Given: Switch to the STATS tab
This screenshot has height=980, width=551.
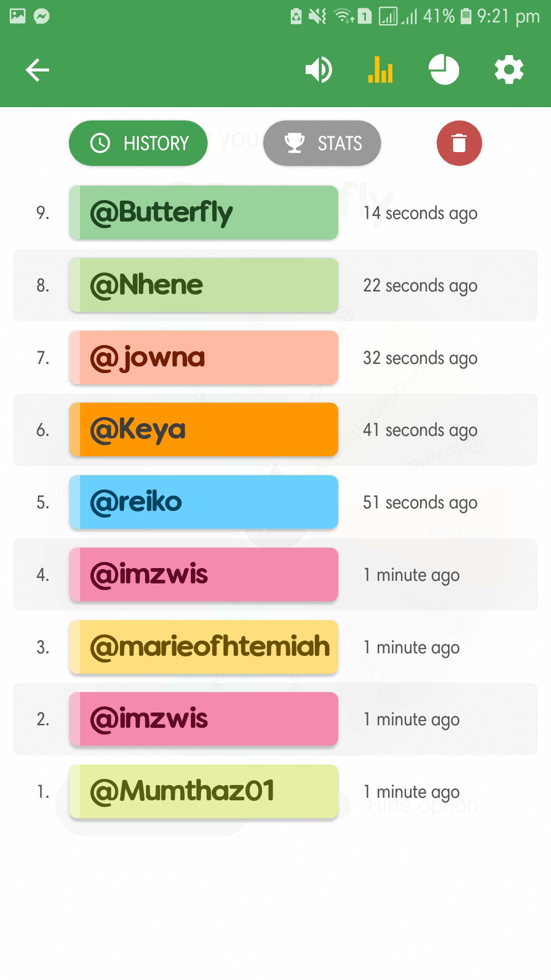Looking at the screenshot, I should point(322,143).
